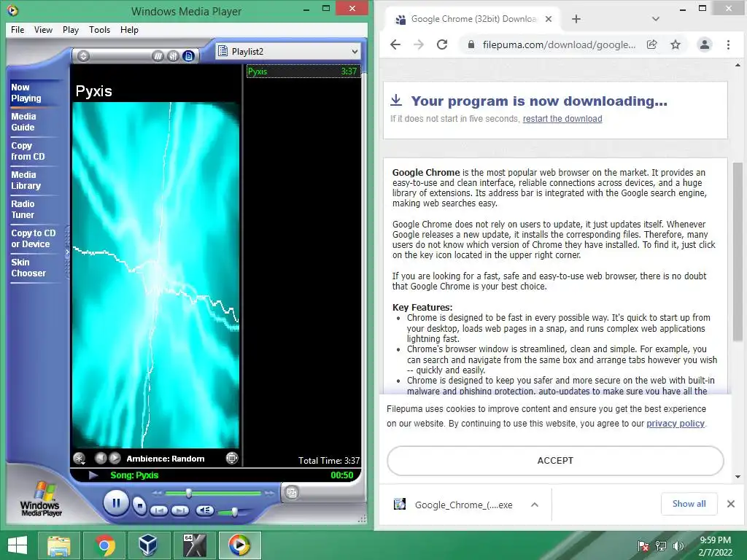Image resolution: width=747 pixels, height=560 pixels.
Task: Select the Pyxis track in the playlist
Action: 303,71
